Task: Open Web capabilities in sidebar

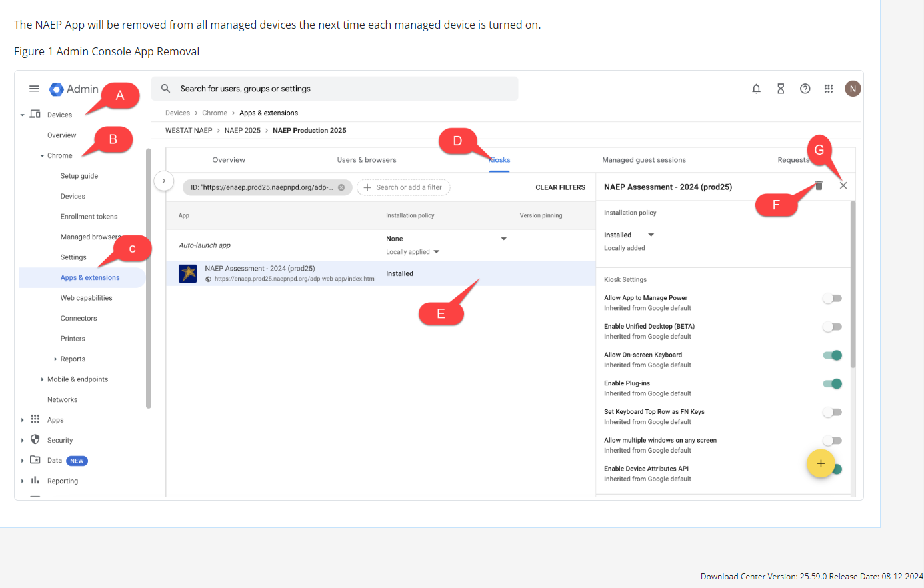Action: point(87,298)
